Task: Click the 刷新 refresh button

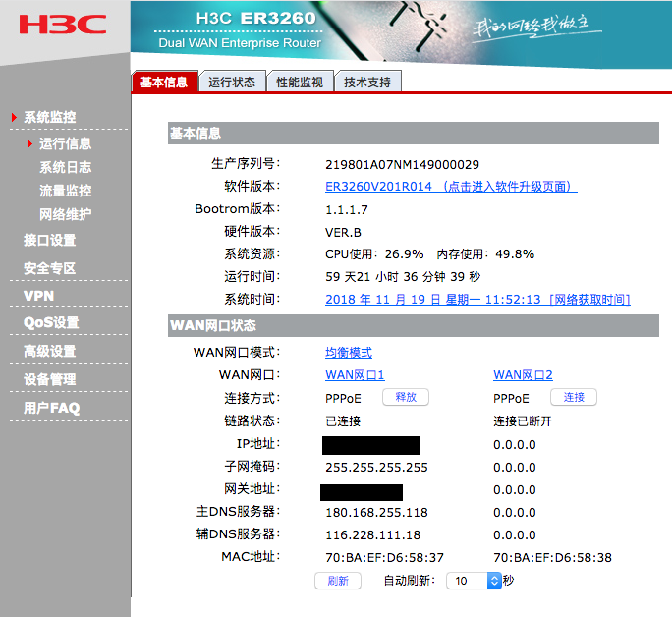Action: click(338, 581)
